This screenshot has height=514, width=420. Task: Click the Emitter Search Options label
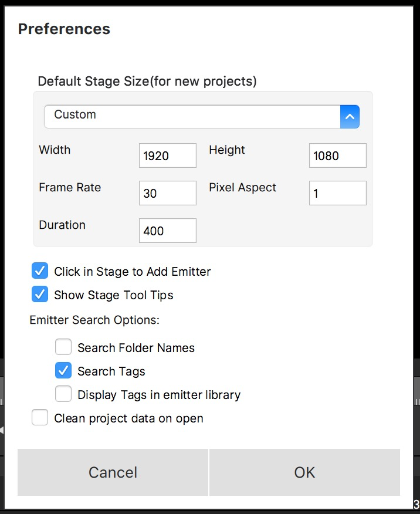pyautogui.click(x=94, y=320)
